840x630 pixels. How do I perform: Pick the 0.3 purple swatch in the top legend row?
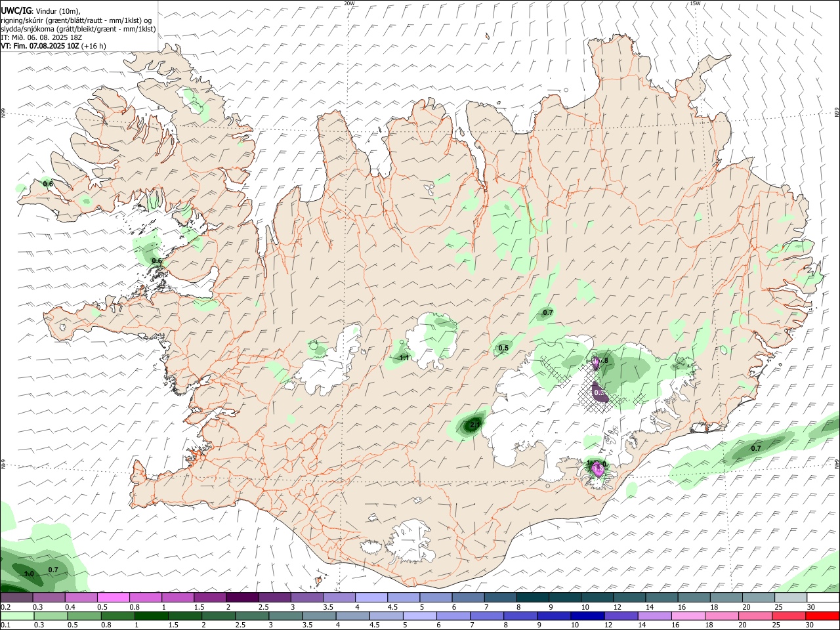click(49, 598)
